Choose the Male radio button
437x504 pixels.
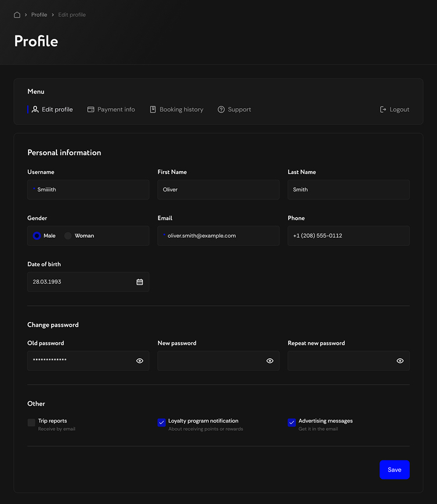pyautogui.click(x=37, y=236)
